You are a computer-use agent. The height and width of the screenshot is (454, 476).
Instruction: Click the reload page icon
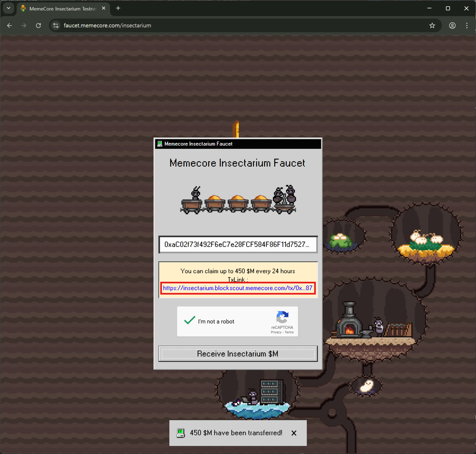38,26
